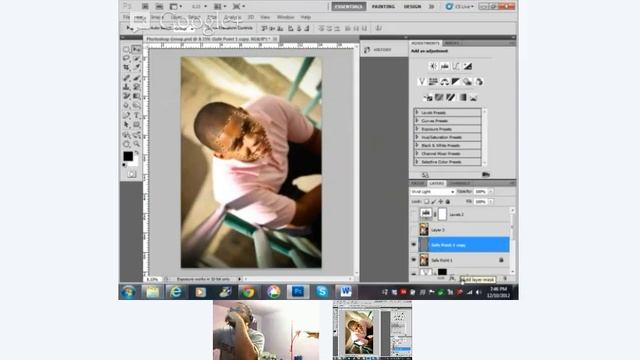Expand Hue/Saturation Presets
The width and height of the screenshot is (640, 360).
click(x=417, y=137)
